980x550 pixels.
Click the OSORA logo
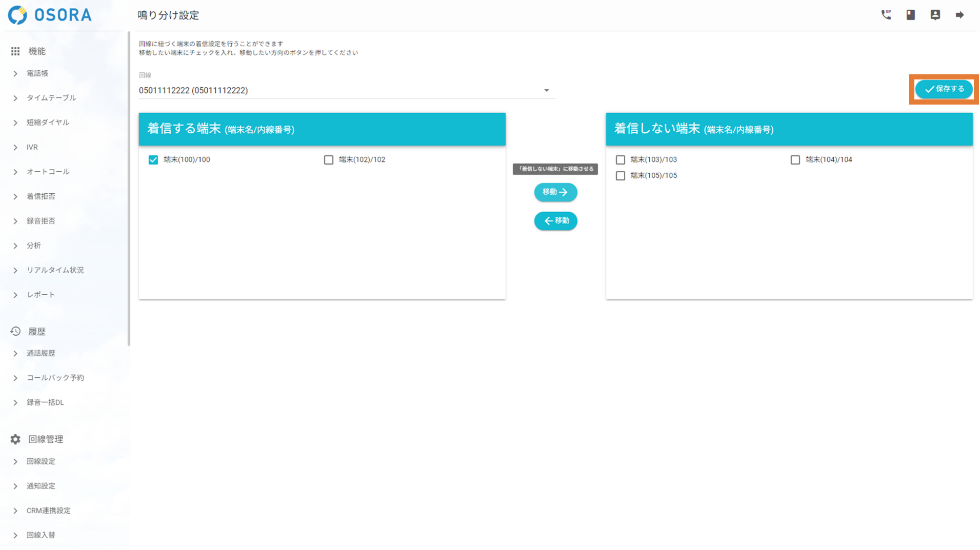click(x=50, y=15)
